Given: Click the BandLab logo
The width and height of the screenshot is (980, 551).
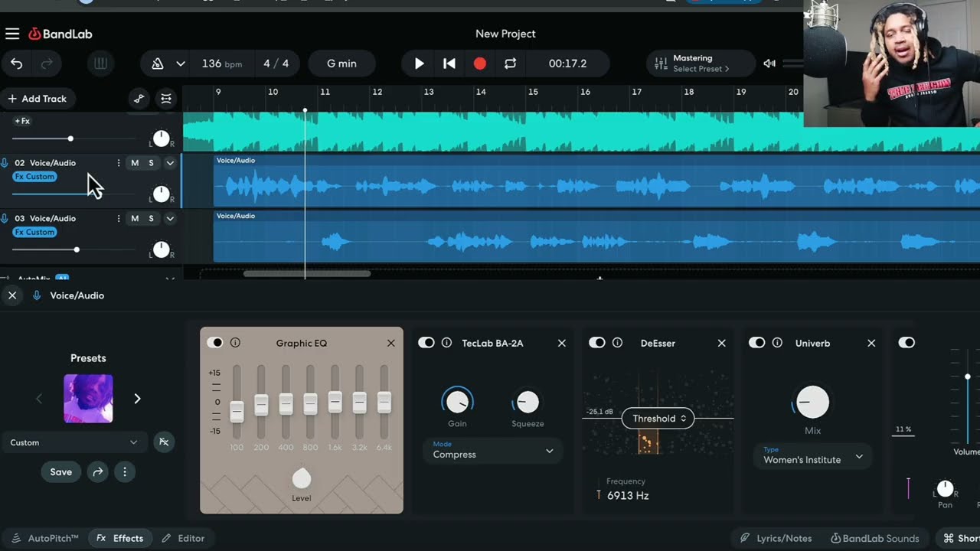Looking at the screenshot, I should pos(60,34).
